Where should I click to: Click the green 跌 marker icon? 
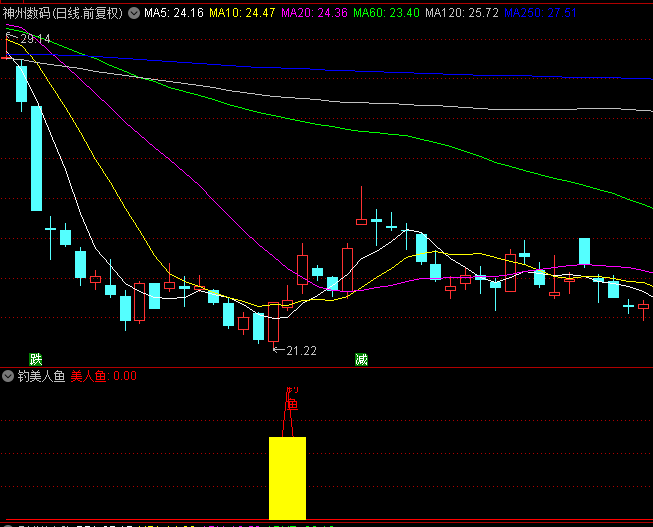click(35, 360)
